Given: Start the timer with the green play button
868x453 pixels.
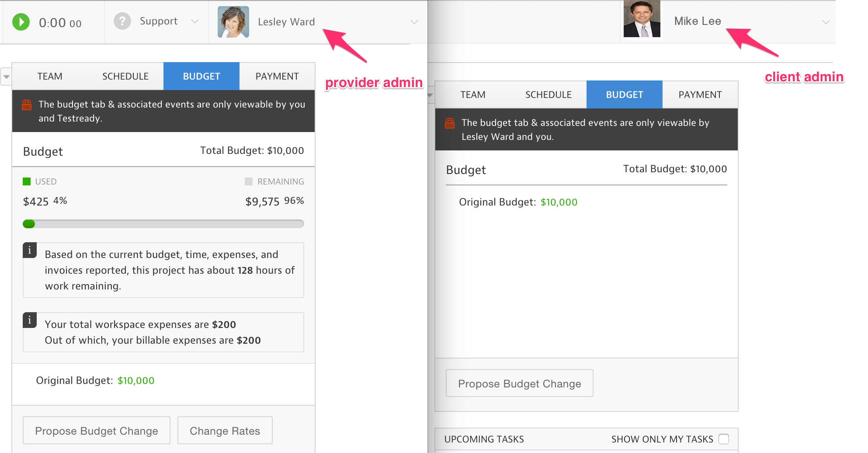Looking at the screenshot, I should click(21, 22).
